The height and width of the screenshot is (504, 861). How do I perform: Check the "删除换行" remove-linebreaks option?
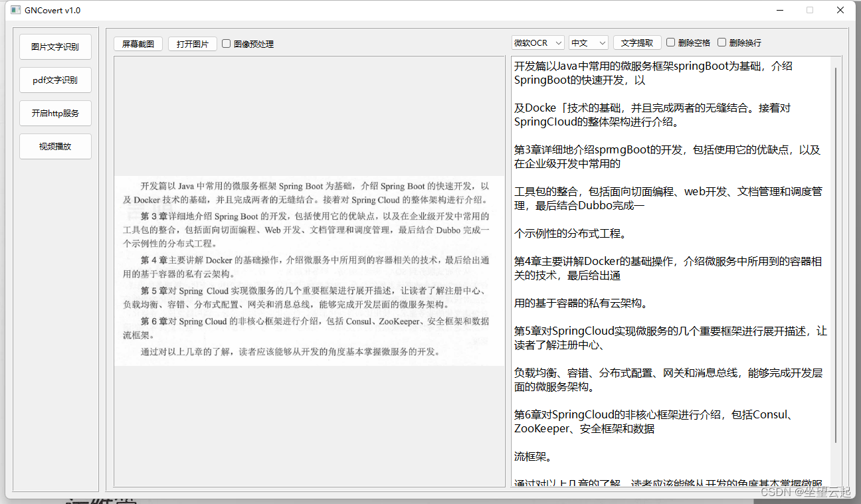click(721, 42)
